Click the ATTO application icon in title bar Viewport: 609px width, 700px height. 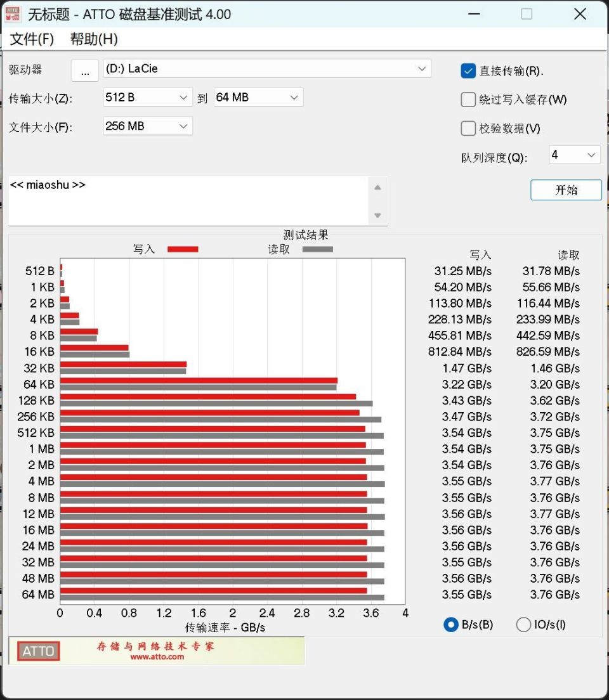click(14, 13)
